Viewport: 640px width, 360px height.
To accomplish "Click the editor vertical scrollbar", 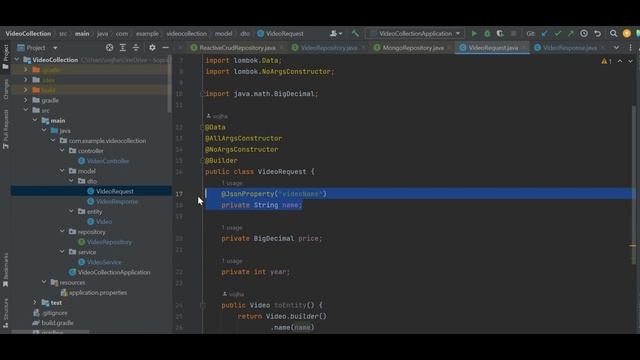I will 634,184.
